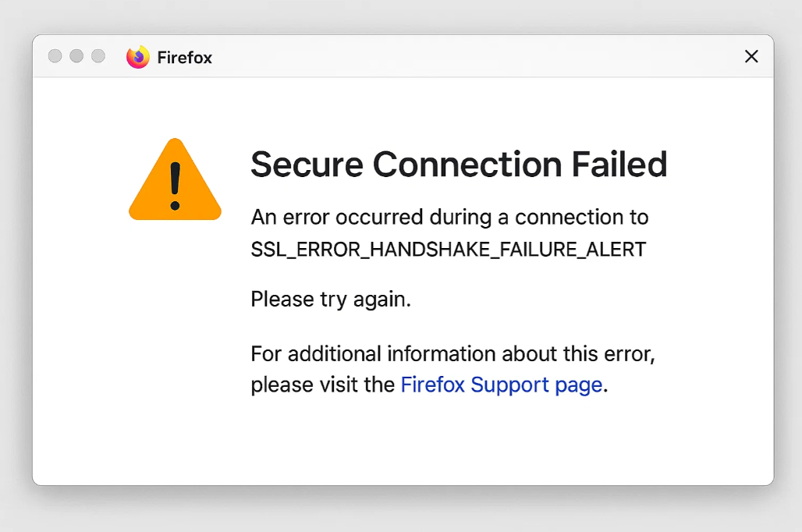The image size is (802, 532).
Task: Click the Firefox browser icon next to the title
Action: click(x=137, y=57)
